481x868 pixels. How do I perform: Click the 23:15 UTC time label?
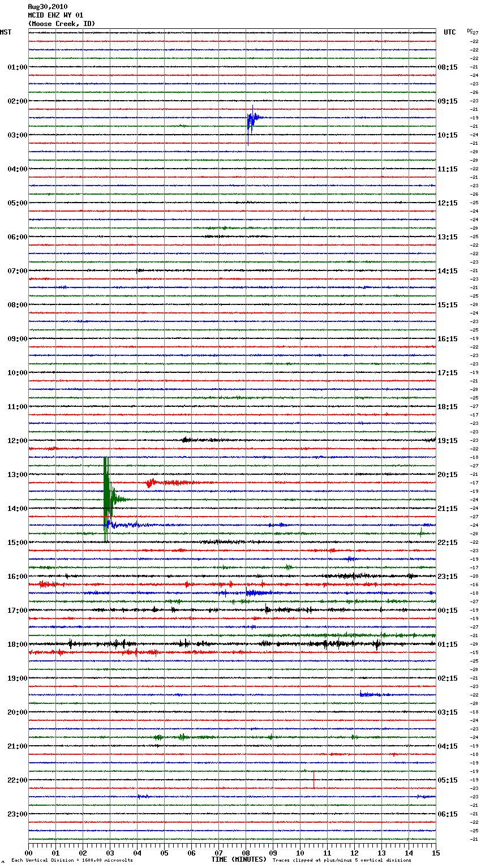[448, 576]
